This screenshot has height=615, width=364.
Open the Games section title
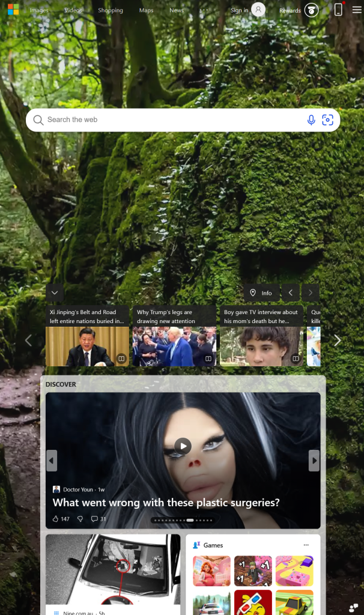(213, 545)
